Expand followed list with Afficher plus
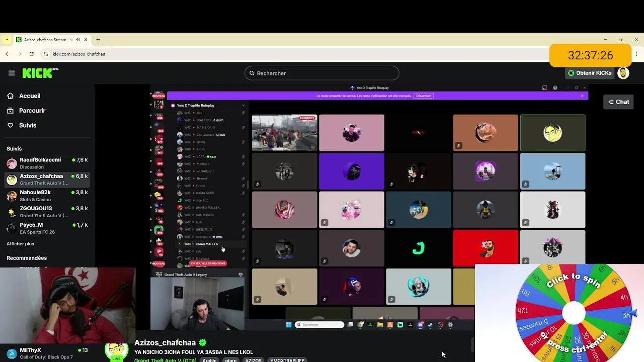 tap(20, 244)
